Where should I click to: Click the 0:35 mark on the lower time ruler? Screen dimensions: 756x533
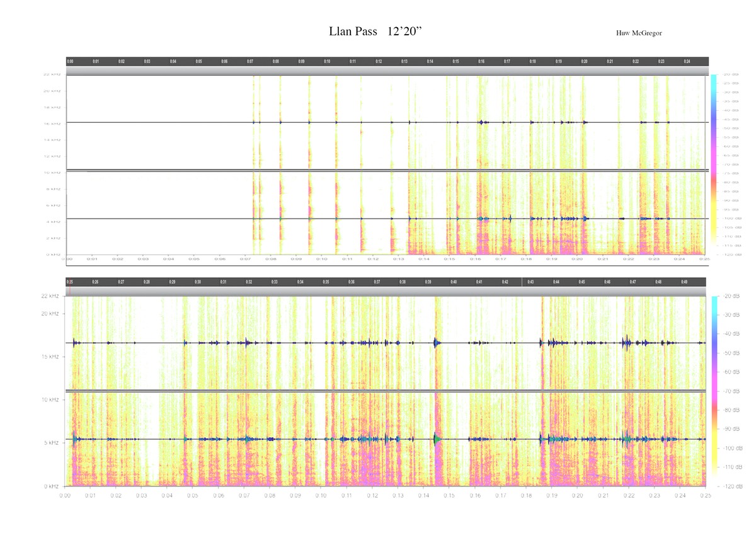(326, 282)
